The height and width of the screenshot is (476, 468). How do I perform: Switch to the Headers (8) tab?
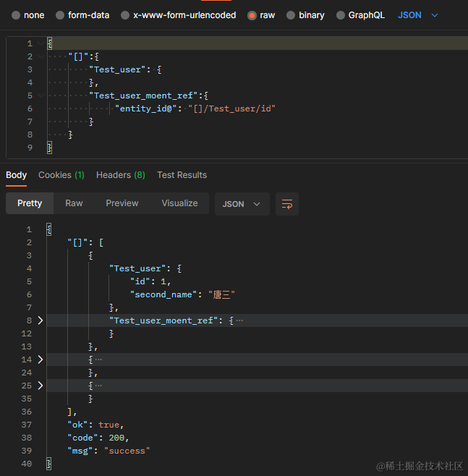121,175
